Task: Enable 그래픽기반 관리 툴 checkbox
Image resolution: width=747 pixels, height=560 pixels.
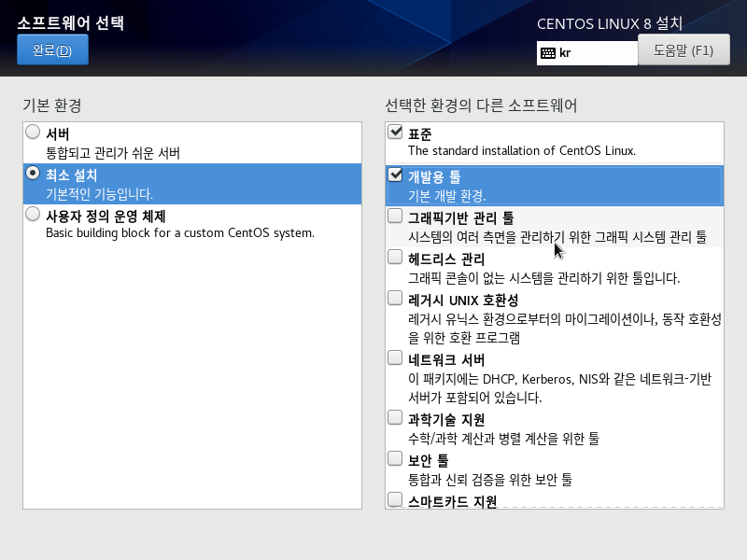Action: [x=395, y=216]
